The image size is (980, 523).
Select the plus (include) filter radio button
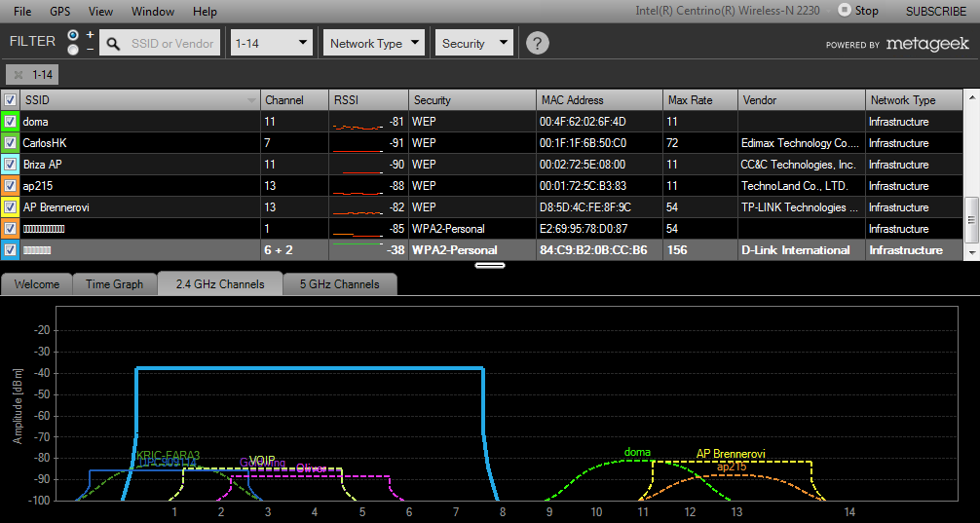[x=73, y=35]
